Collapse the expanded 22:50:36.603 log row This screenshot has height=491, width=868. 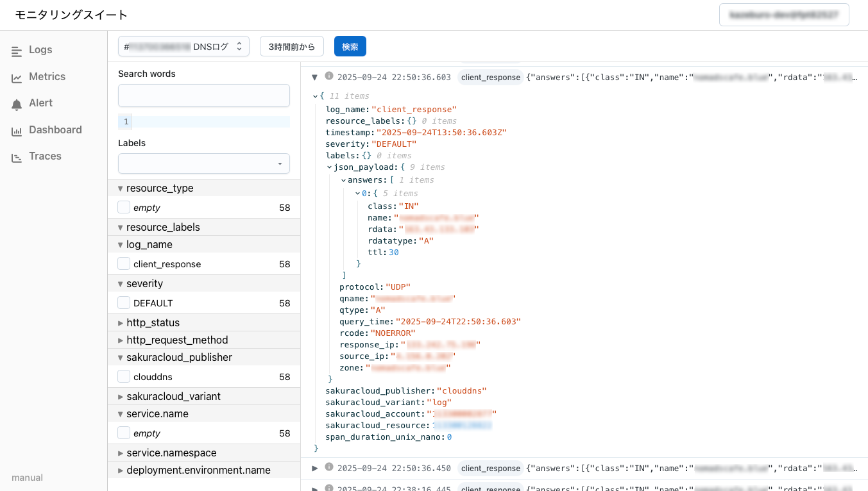pos(315,77)
